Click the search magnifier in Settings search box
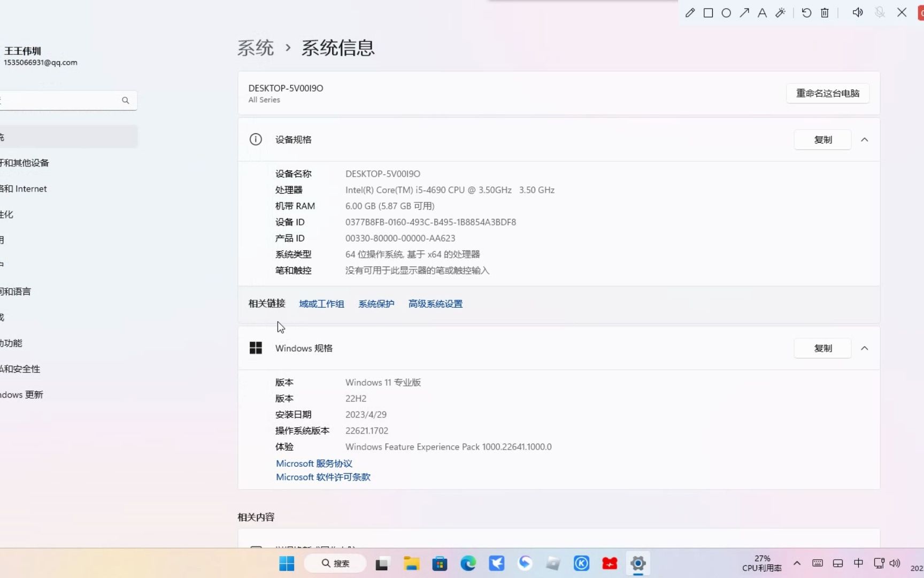 [x=126, y=101]
